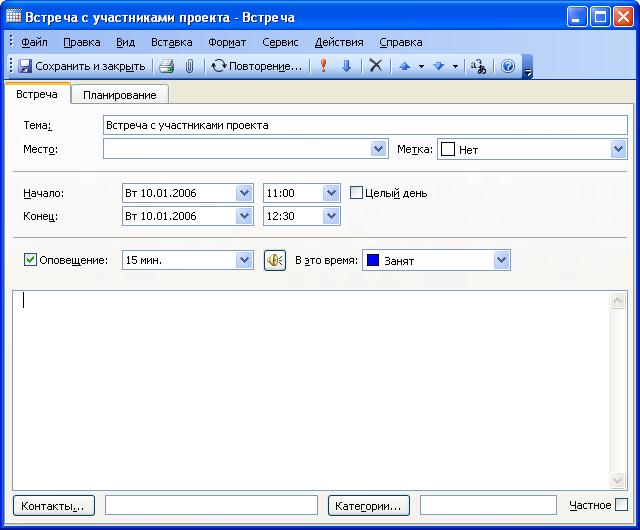Screen dimensions: 640x530
Task: Maximize the appointment window
Action: click(600, 17)
